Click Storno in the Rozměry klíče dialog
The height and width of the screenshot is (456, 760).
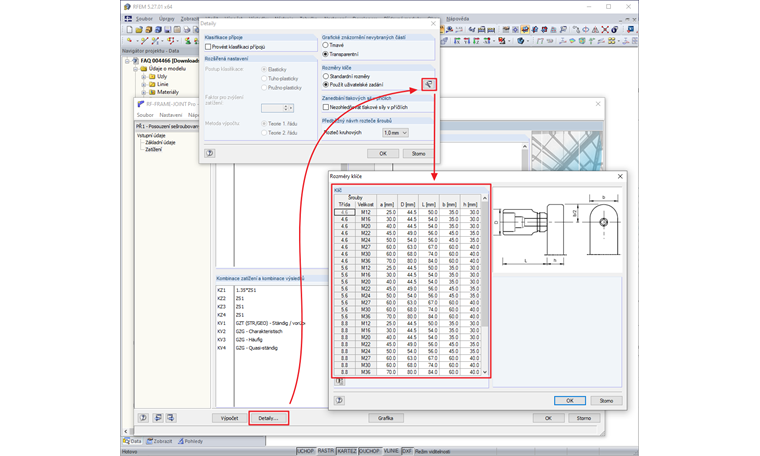tap(606, 401)
